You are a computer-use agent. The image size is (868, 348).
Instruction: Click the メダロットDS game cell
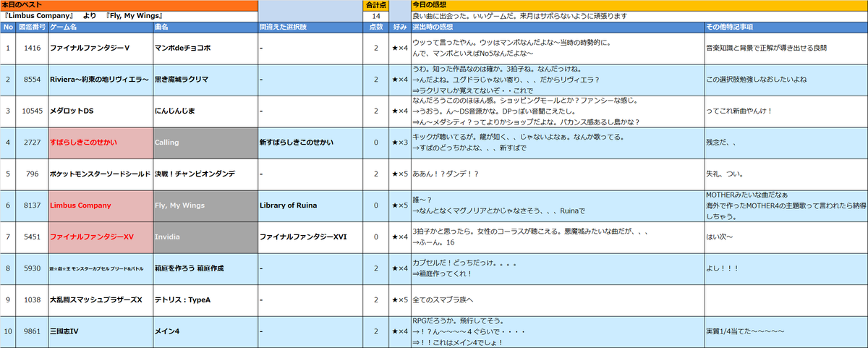[x=100, y=111]
